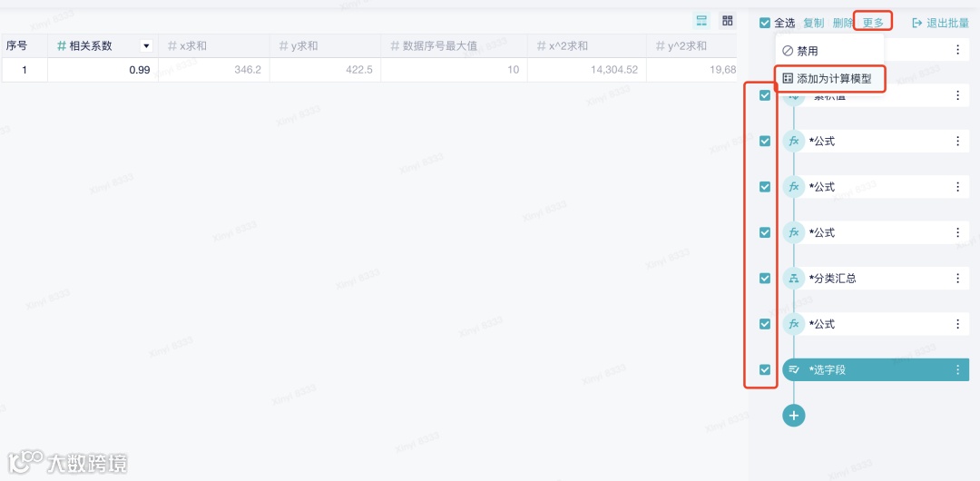Viewport: 980px width, 481px height.
Task: Click the # type icon of 数据序号最大值 column
Action: click(395, 45)
